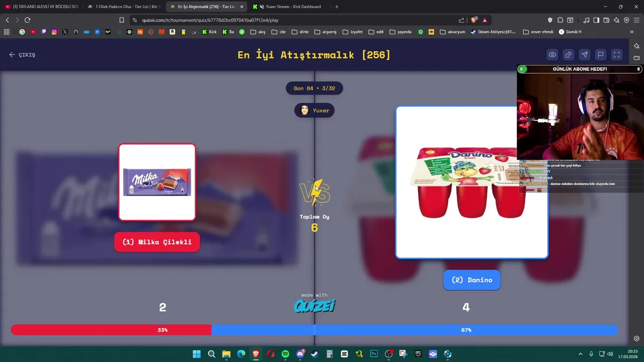The width and height of the screenshot is (644, 362).
Task: Open YouTube bookmark
Action: point(33,32)
